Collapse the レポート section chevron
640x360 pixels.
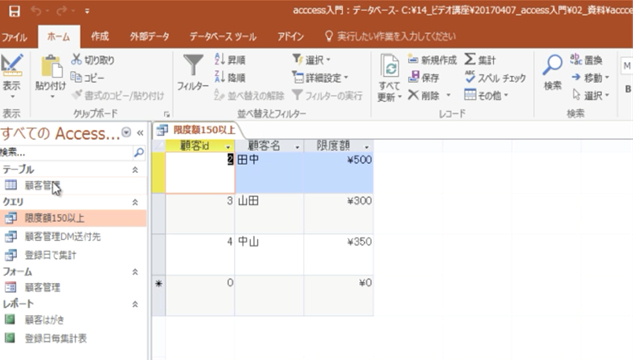135,304
